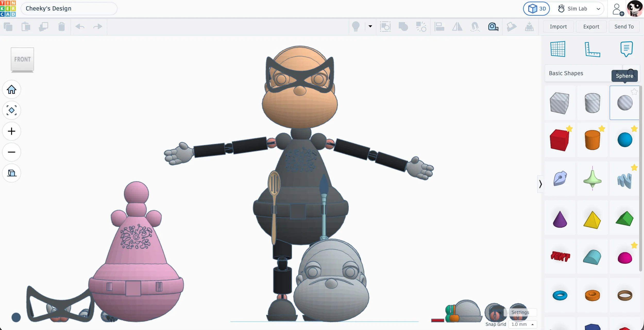The image size is (644, 330).
Task: Click the Duplicate and repeat icon
Action: click(44, 27)
